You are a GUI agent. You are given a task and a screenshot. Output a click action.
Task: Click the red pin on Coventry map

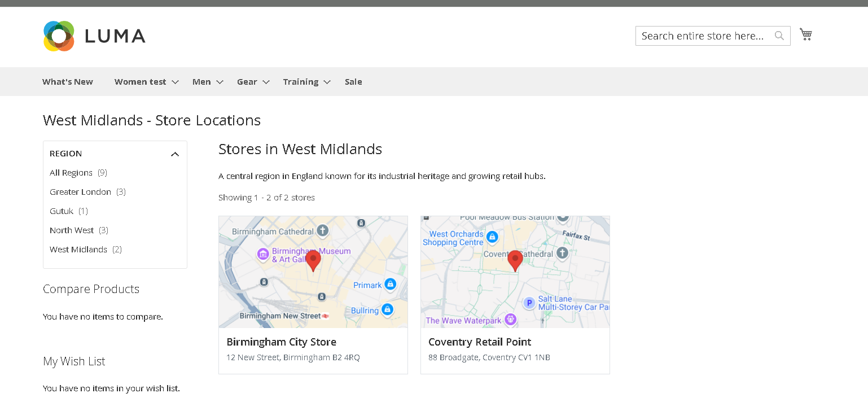(x=515, y=261)
